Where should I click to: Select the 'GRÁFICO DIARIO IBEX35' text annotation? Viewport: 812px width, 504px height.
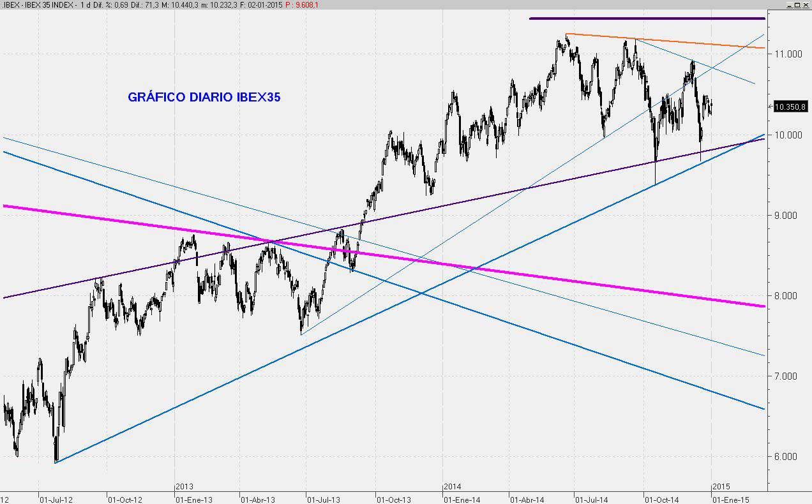click(x=204, y=98)
